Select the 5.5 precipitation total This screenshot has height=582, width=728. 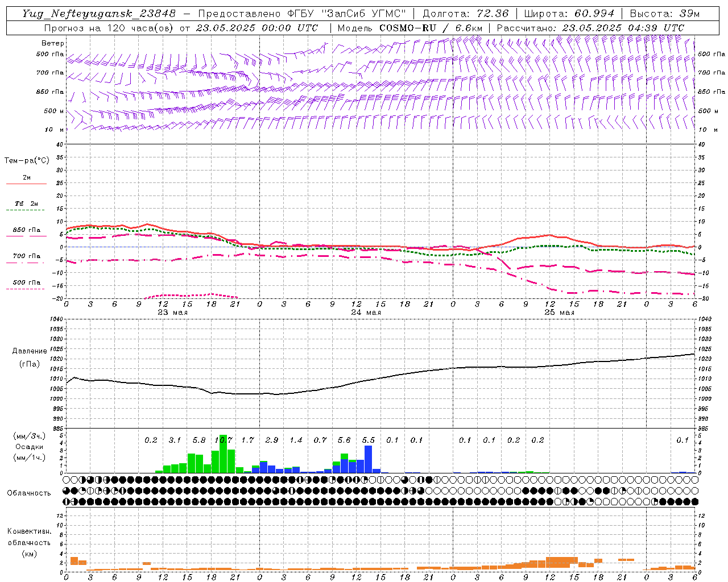coord(369,440)
